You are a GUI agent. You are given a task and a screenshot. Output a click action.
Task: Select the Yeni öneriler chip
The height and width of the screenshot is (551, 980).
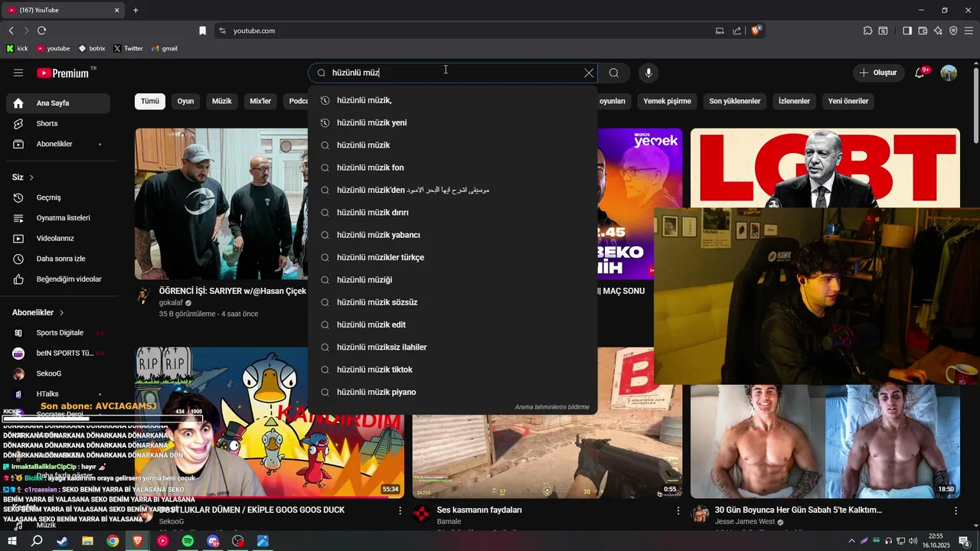point(848,101)
